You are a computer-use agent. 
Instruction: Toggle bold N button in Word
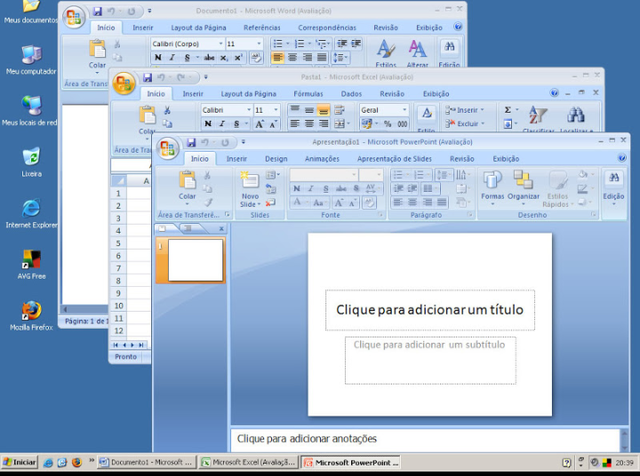point(158,58)
